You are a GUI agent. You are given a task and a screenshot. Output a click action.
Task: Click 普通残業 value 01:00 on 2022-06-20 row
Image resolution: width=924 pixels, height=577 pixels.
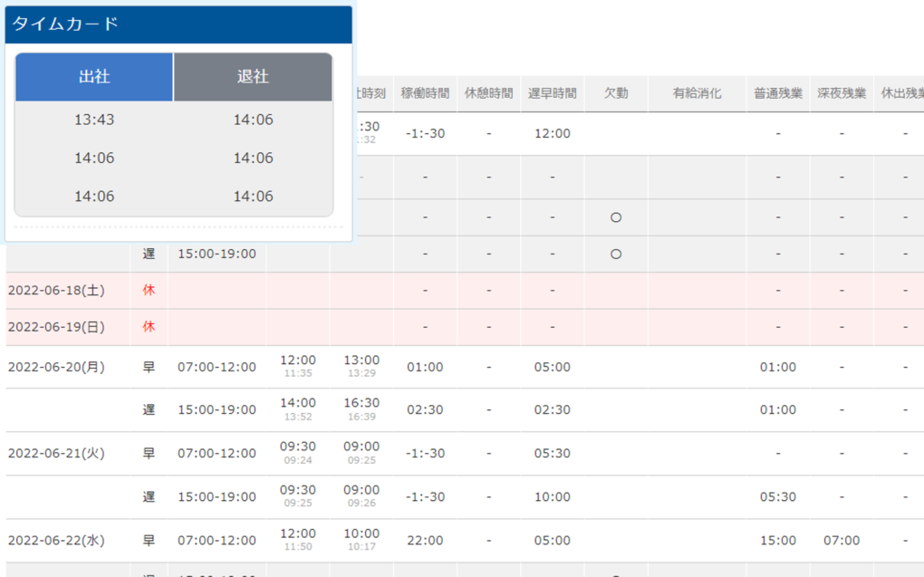coord(778,367)
